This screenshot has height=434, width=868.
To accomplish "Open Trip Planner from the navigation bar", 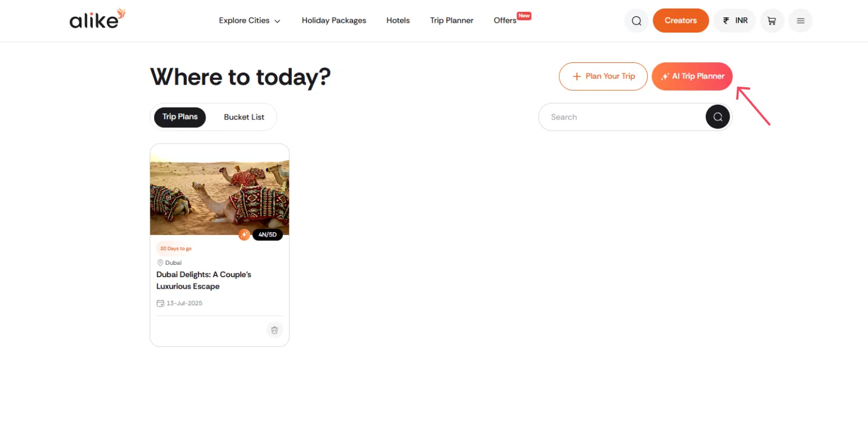I will (451, 21).
